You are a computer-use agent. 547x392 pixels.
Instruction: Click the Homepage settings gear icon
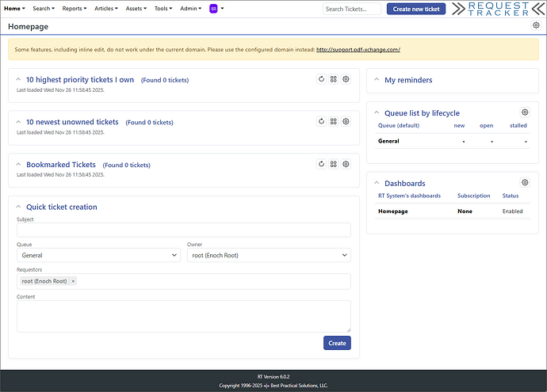click(x=536, y=26)
